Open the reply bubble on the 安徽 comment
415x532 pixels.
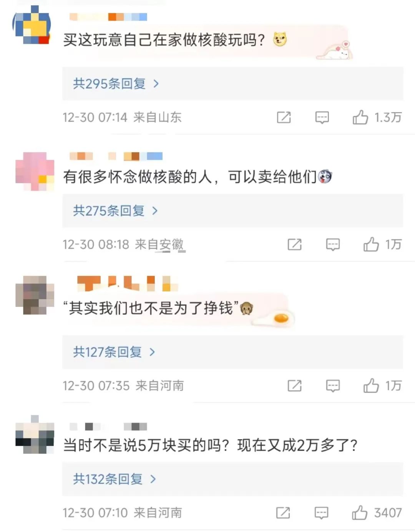(333, 245)
